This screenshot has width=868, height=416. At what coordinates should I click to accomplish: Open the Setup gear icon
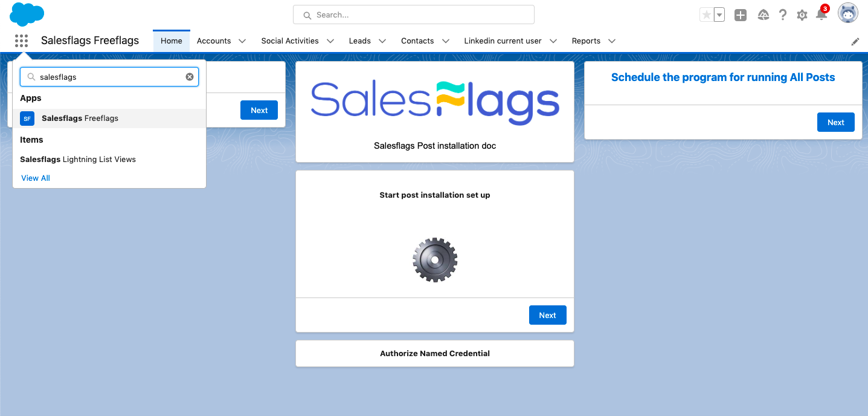click(802, 15)
